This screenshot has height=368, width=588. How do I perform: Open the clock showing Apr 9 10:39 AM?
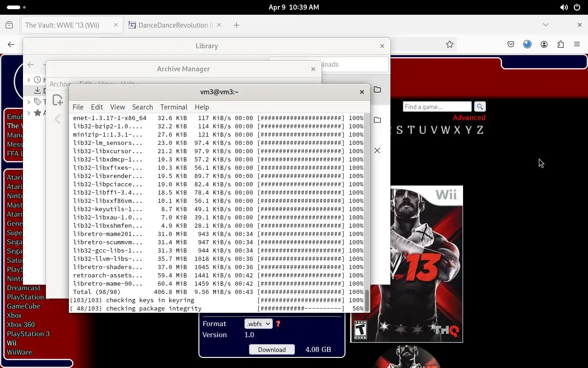[294, 7]
